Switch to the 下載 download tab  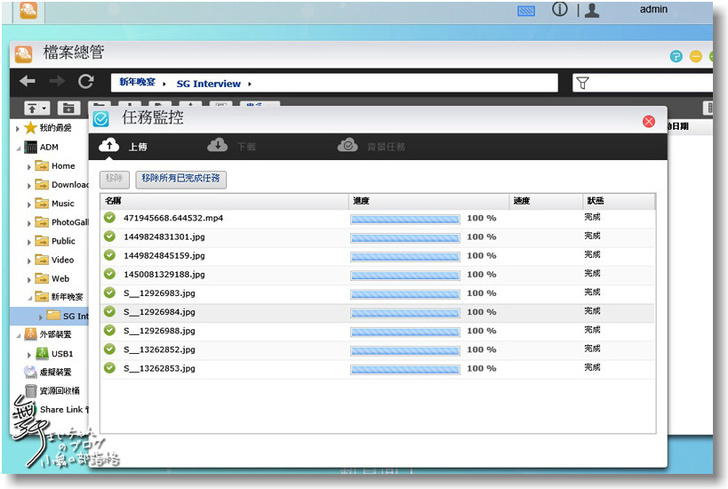point(232,146)
